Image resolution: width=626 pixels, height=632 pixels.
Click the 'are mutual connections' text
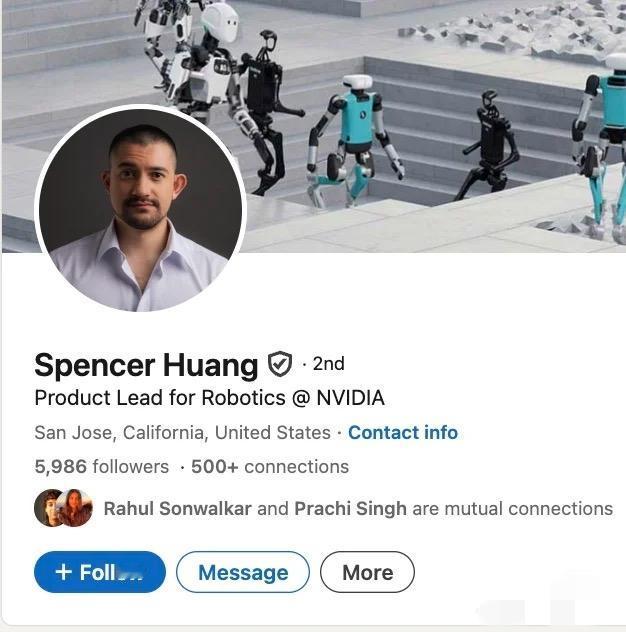(512, 509)
